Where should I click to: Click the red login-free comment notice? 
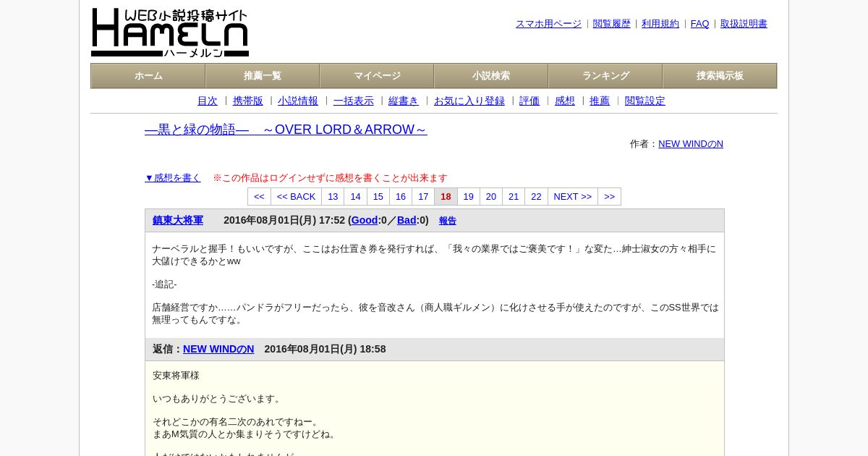tap(330, 178)
